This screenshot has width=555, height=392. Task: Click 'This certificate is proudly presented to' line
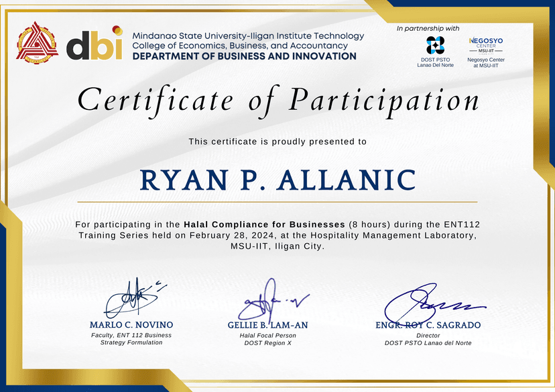[277, 141]
